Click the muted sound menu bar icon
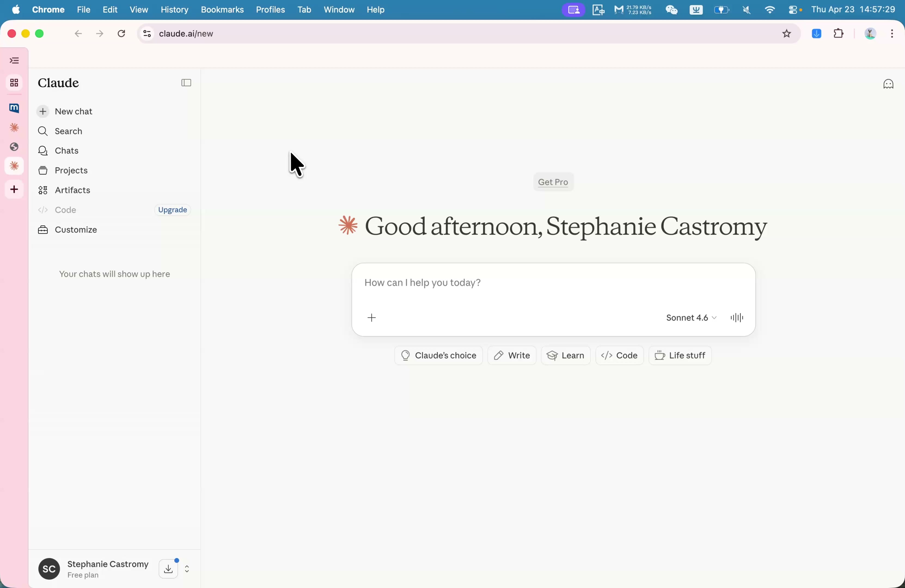The width and height of the screenshot is (905, 588). click(x=747, y=10)
